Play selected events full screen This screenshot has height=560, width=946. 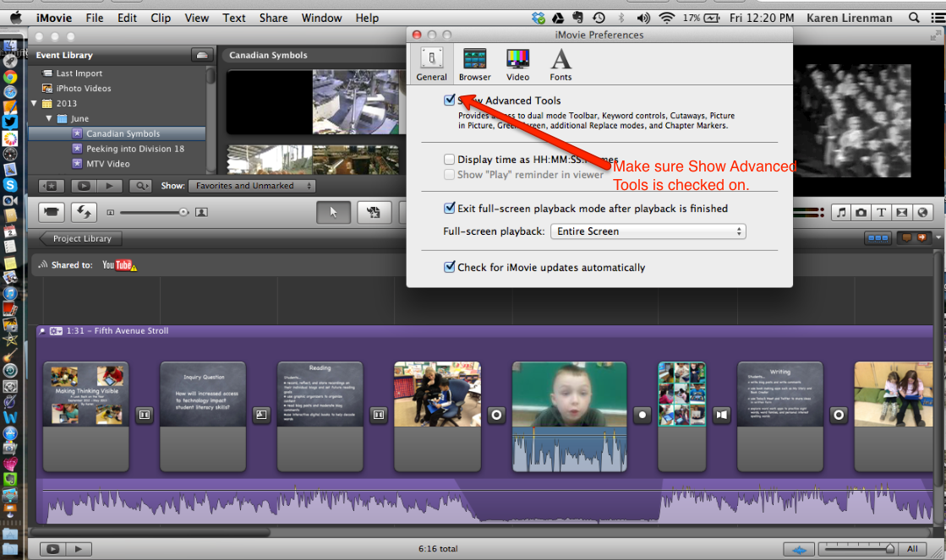(x=84, y=187)
